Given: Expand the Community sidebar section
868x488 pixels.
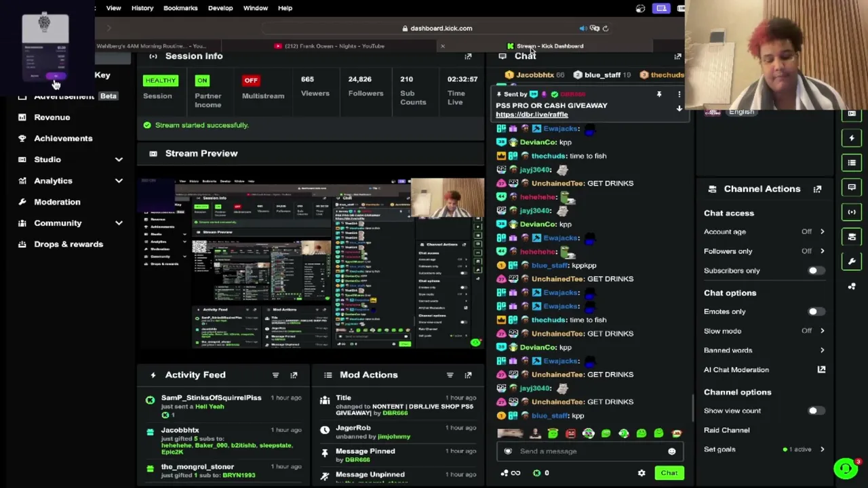Looking at the screenshot, I should [119, 223].
